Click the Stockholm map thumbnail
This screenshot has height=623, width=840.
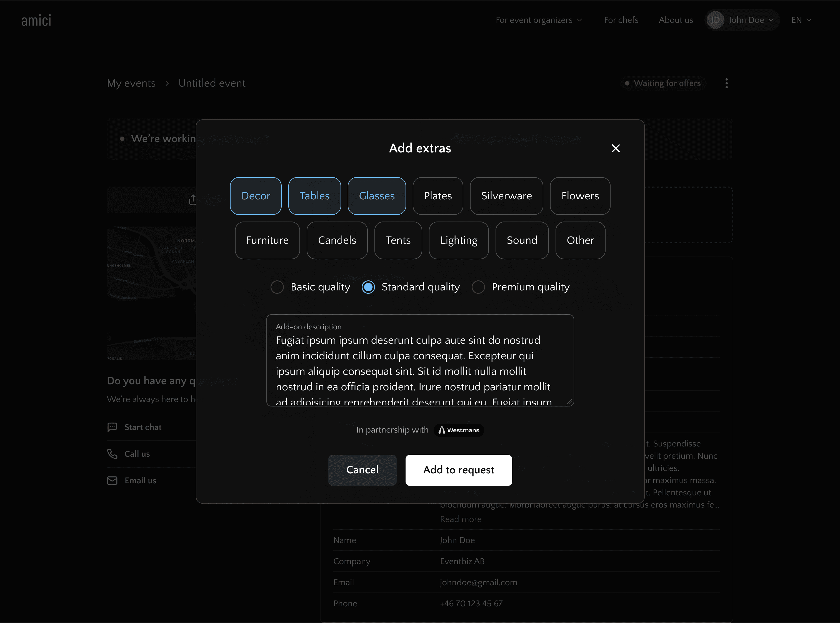point(151,293)
